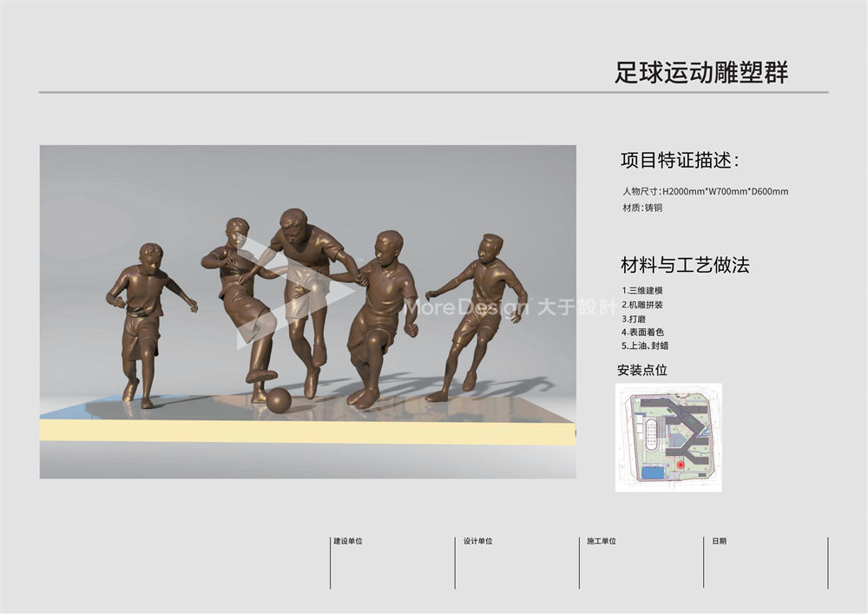Click step 2.机雕拼装
Viewport: 868px width, 614px height.
(642, 305)
